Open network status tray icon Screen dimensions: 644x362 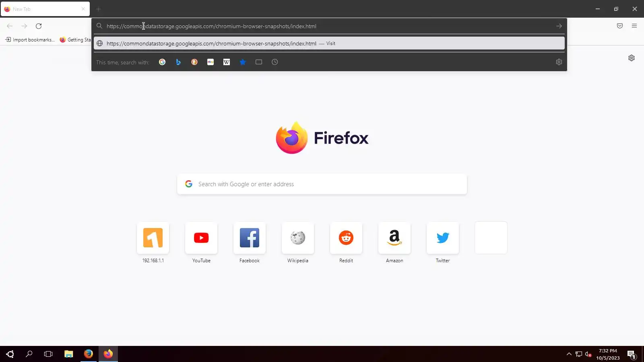[578, 354]
